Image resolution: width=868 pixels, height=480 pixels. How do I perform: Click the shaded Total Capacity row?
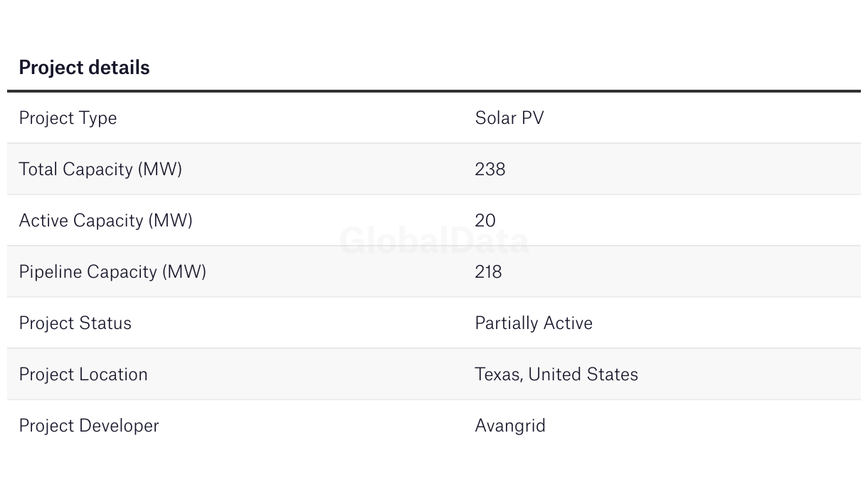(434, 169)
